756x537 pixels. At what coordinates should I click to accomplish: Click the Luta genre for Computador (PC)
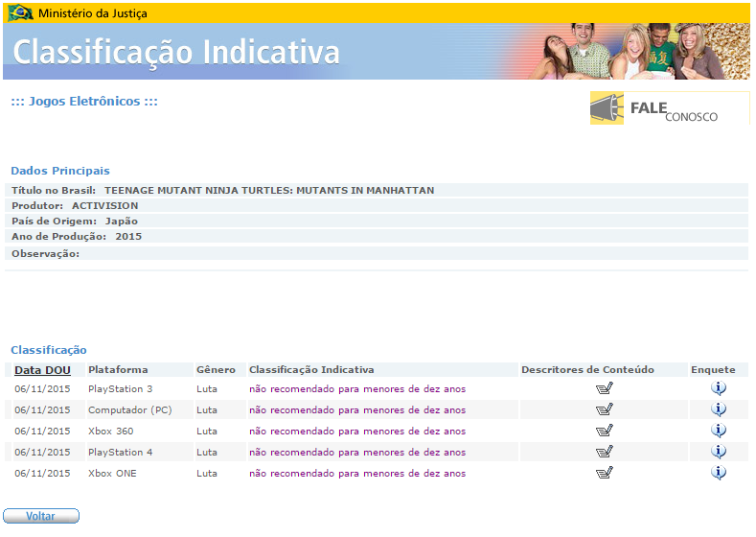point(207,410)
